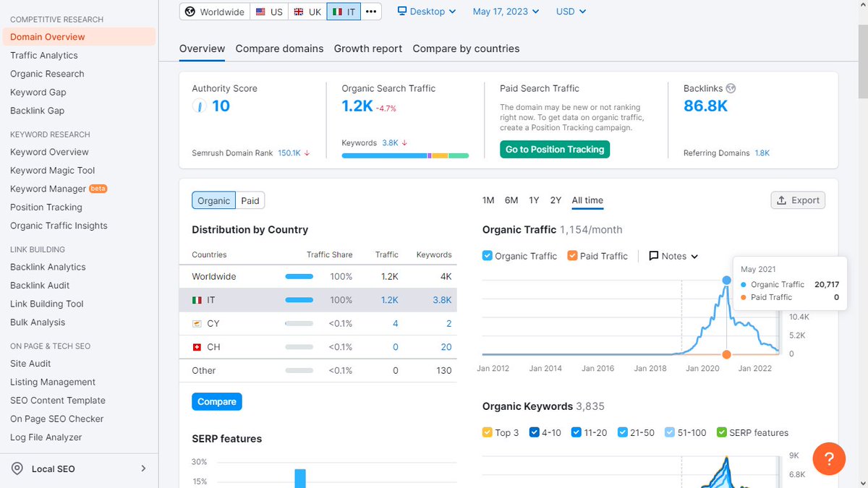Toggle the 11-20 positions checkbox
Viewport: 868px width, 488px height.
click(576, 432)
